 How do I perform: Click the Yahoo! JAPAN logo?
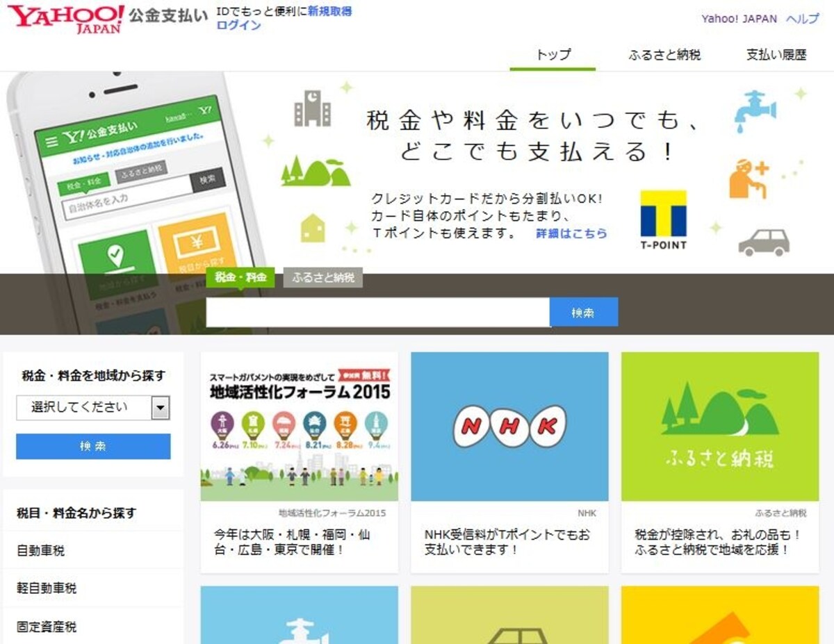click(x=67, y=19)
